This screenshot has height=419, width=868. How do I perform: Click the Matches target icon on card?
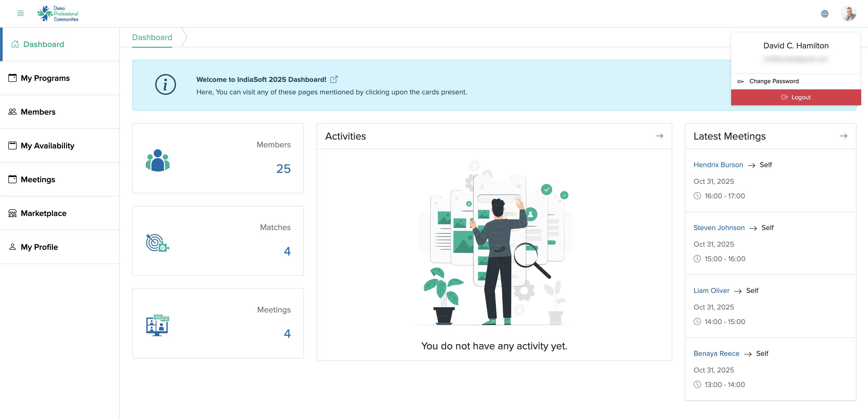point(157,243)
